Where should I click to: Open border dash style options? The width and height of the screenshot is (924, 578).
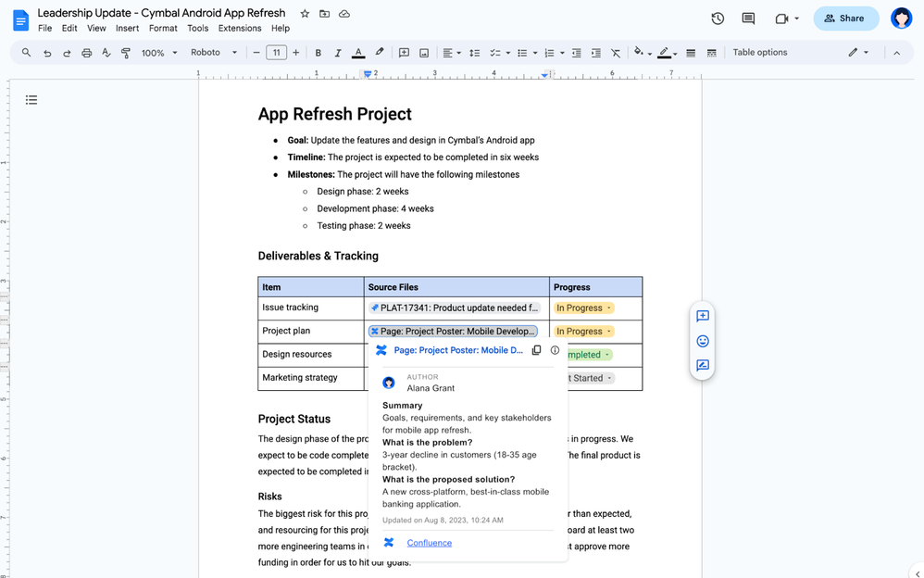(711, 53)
